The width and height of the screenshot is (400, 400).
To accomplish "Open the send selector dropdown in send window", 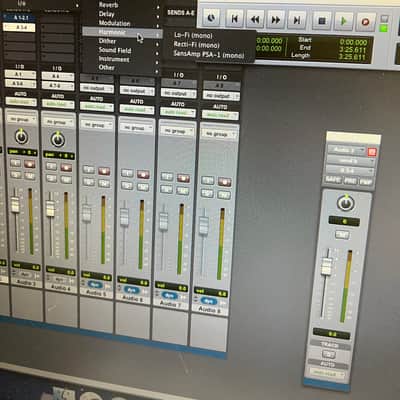I will (x=350, y=161).
